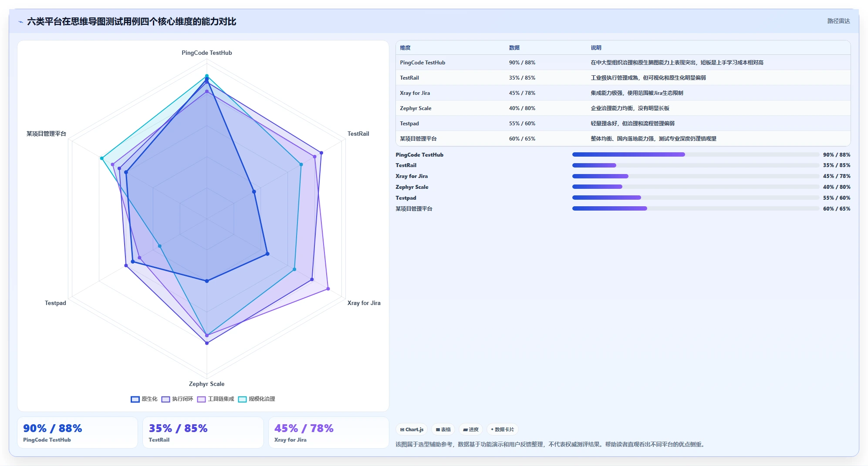
Task: Open the 数据卡片 tag
Action: (503, 429)
